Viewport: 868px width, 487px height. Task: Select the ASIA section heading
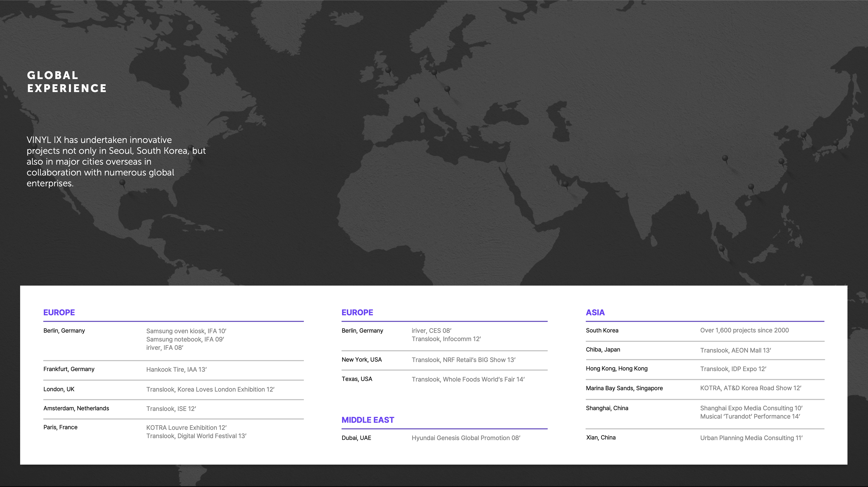pos(595,312)
